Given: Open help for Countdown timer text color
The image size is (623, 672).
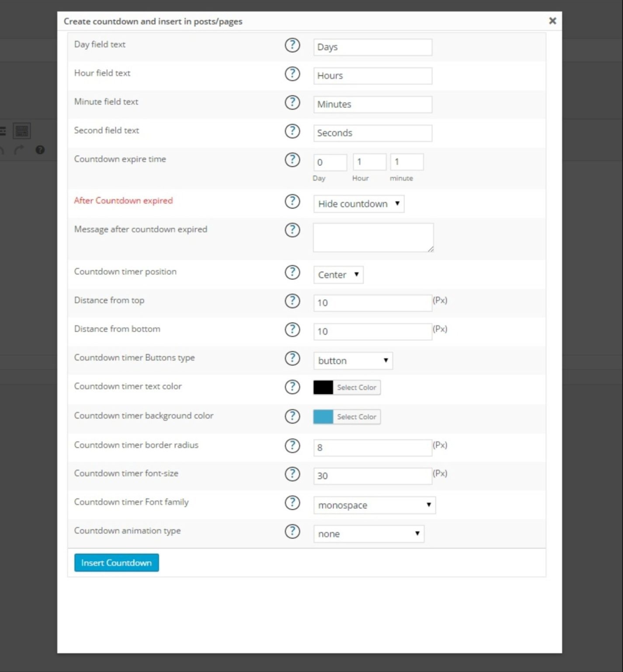Looking at the screenshot, I should click(x=292, y=387).
